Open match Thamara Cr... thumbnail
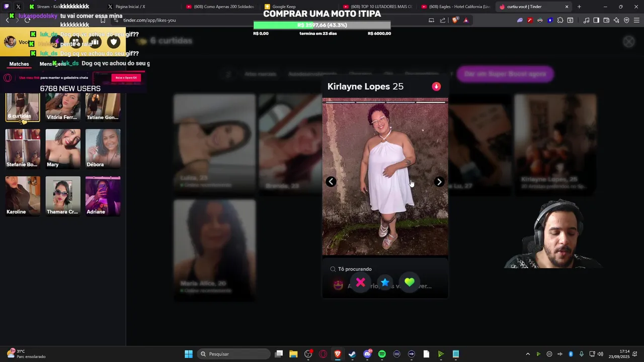Viewport: 644px width, 362px height. point(63,196)
